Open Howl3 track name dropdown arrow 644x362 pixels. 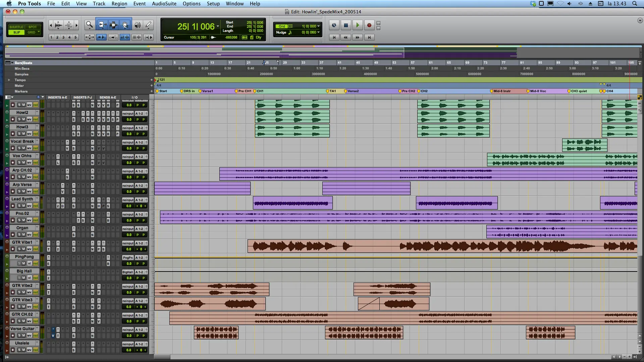37,127
